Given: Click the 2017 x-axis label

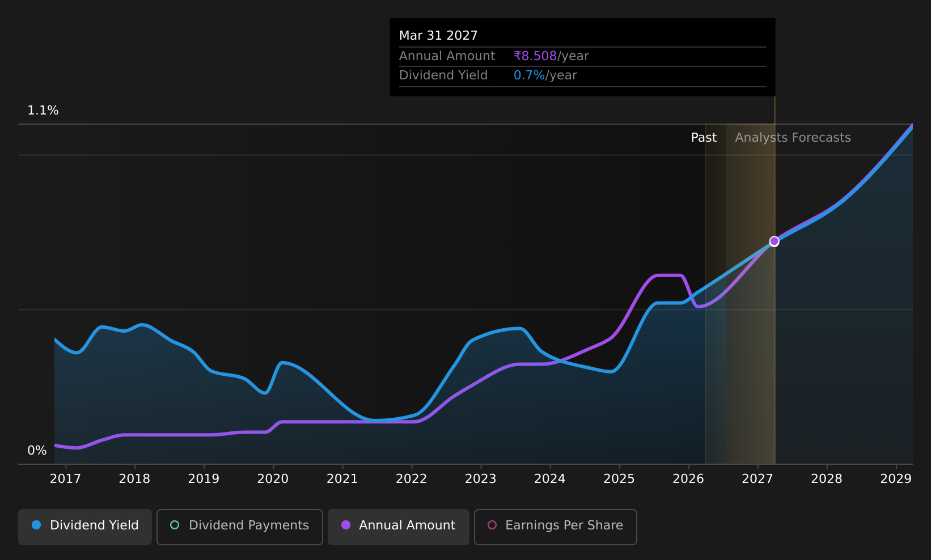Looking at the screenshot, I should [x=65, y=479].
